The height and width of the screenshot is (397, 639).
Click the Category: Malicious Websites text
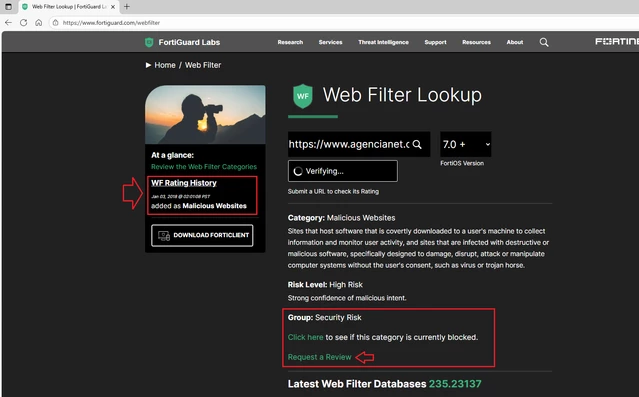pyautogui.click(x=342, y=218)
